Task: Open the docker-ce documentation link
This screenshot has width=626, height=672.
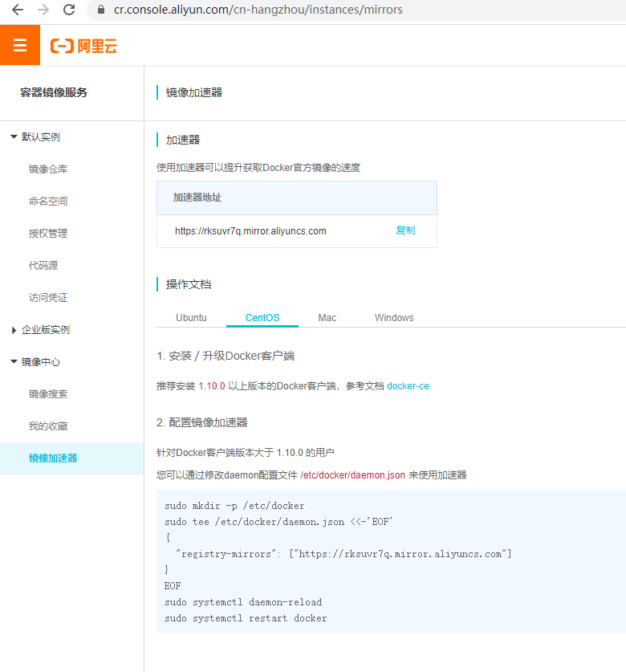Action: tap(408, 386)
